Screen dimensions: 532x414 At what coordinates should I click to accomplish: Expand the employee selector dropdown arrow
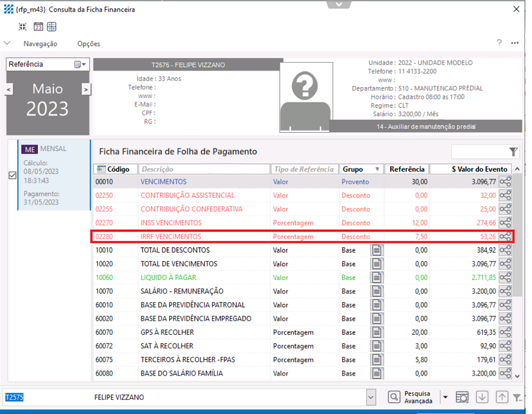(371, 397)
